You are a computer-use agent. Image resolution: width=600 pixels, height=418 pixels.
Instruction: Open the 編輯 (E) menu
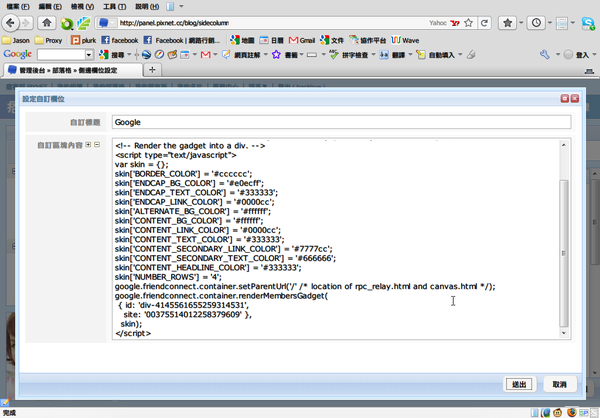click(x=50, y=7)
